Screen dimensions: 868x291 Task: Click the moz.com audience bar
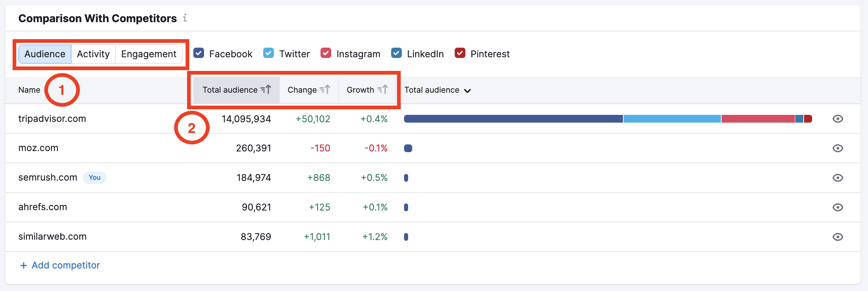[408, 148]
